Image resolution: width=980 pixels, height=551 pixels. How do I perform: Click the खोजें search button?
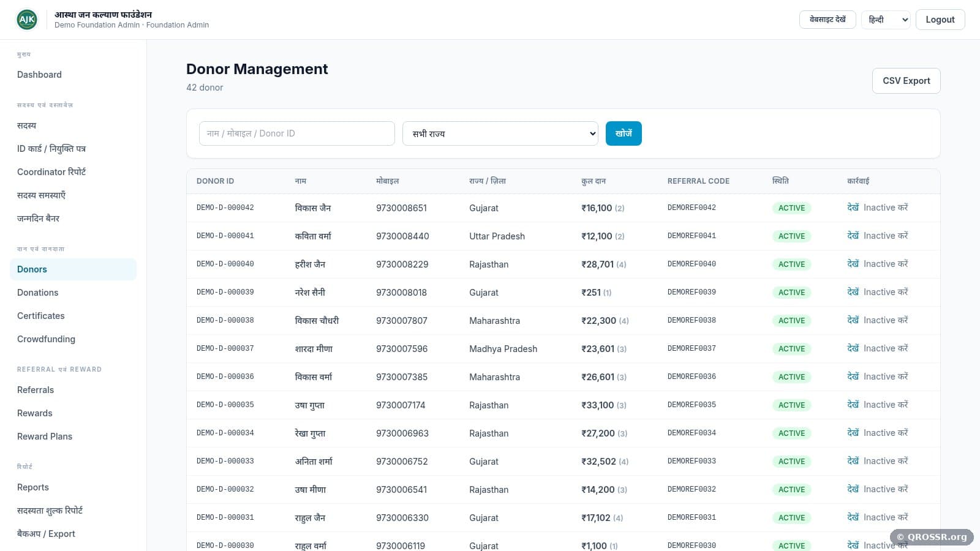[624, 133]
